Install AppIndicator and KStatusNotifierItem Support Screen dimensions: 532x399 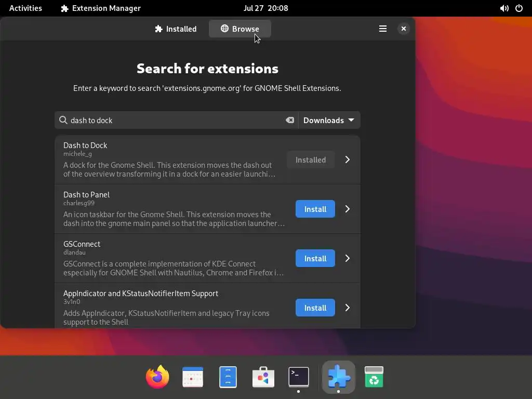click(315, 308)
